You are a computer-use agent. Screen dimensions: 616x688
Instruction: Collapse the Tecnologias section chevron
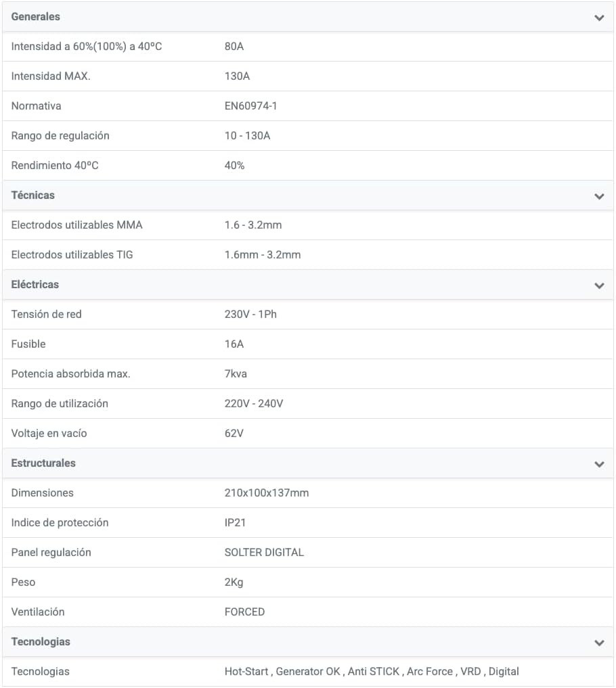599,643
